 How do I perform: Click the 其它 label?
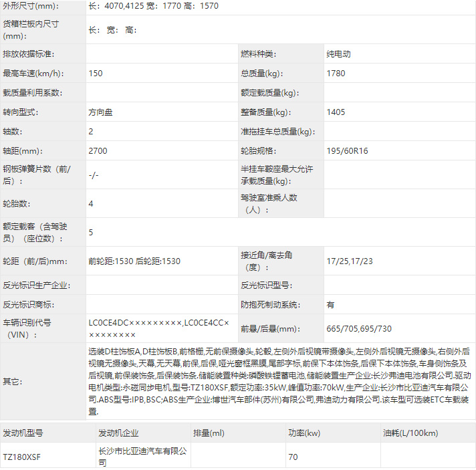[13, 382]
